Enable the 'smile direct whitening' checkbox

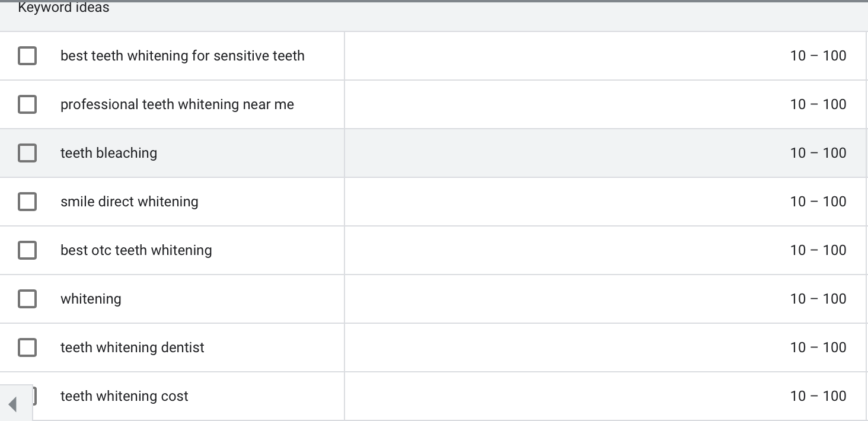click(x=27, y=202)
